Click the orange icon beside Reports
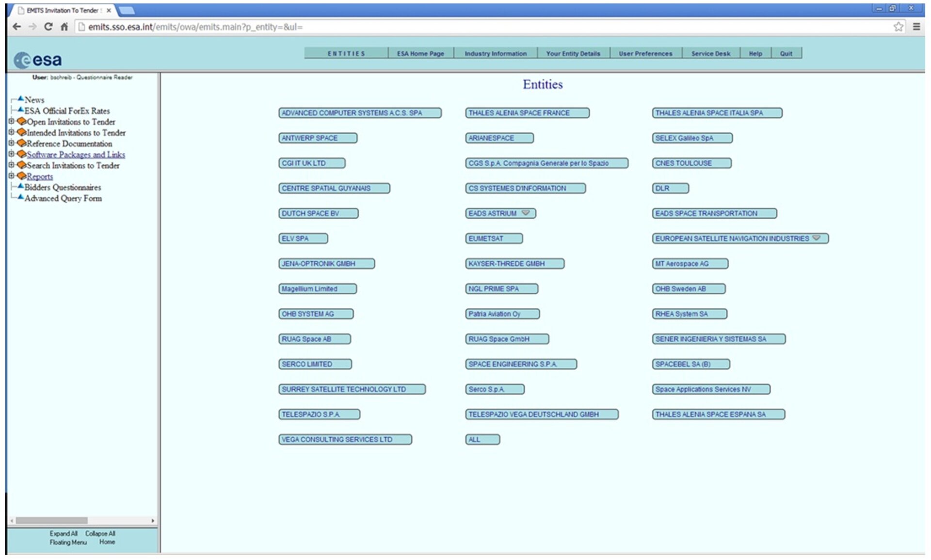 coord(21,176)
